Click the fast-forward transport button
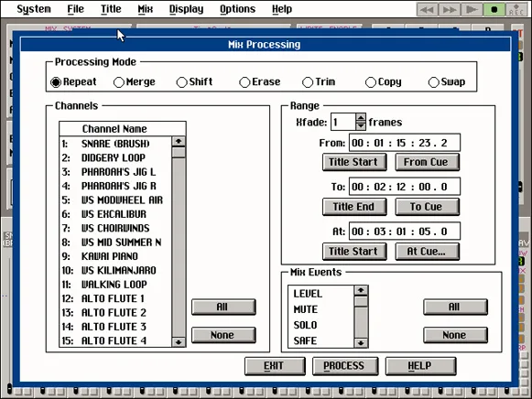The width and height of the screenshot is (532, 399). (x=450, y=9)
